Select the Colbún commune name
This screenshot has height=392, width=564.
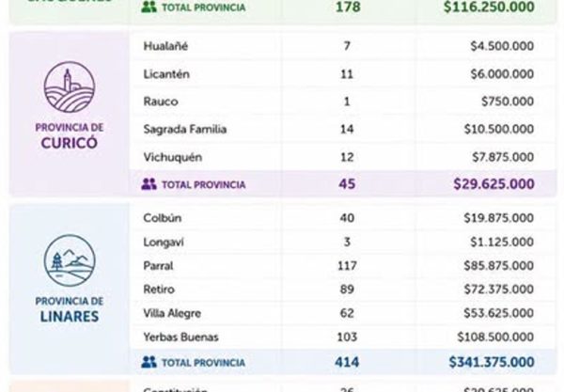(163, 218)
